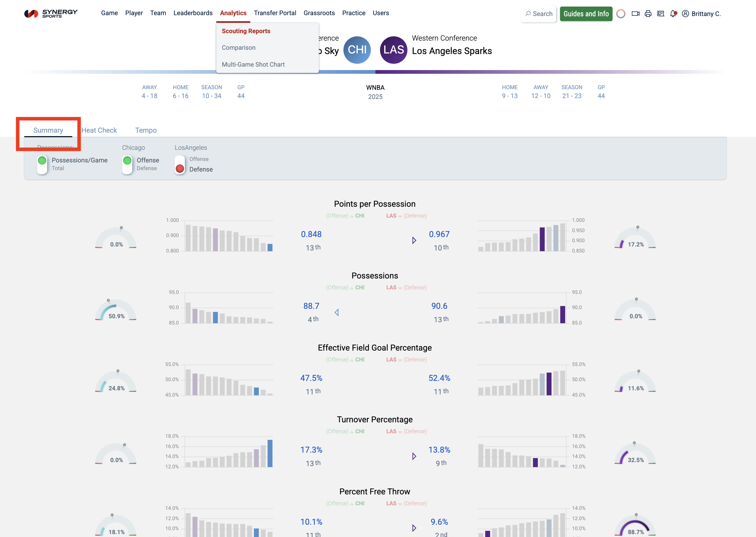
Task: Click the Synergy Sports logo
Action: tap(51, 13)
